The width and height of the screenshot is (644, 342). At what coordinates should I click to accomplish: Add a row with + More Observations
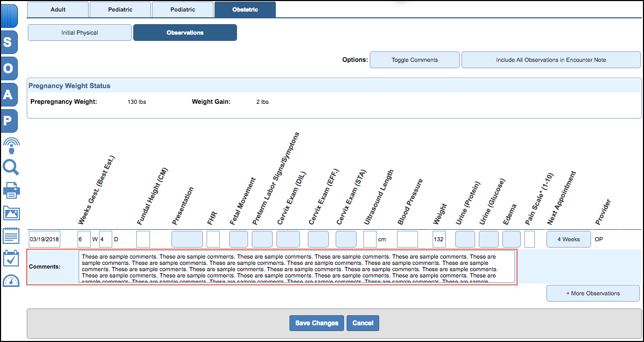pos(593,293)
